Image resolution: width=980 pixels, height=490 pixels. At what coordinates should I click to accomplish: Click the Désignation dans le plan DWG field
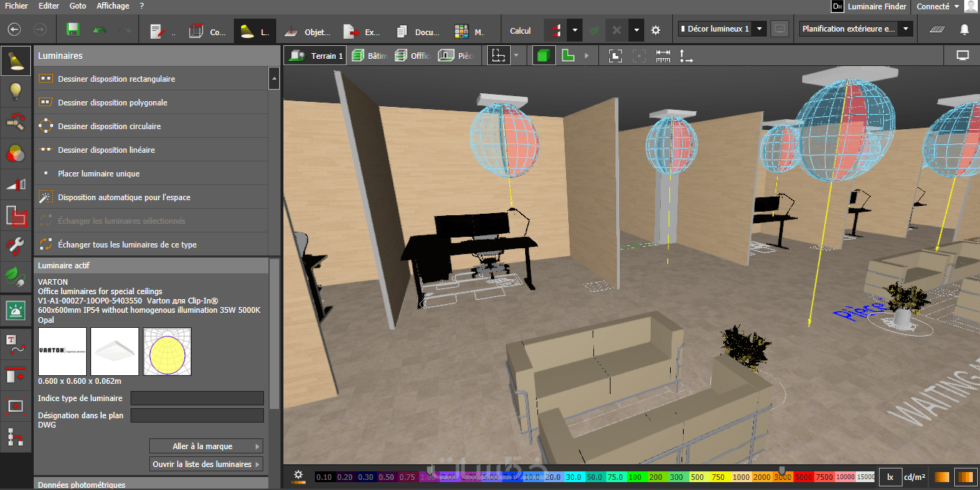click(197, 415)
